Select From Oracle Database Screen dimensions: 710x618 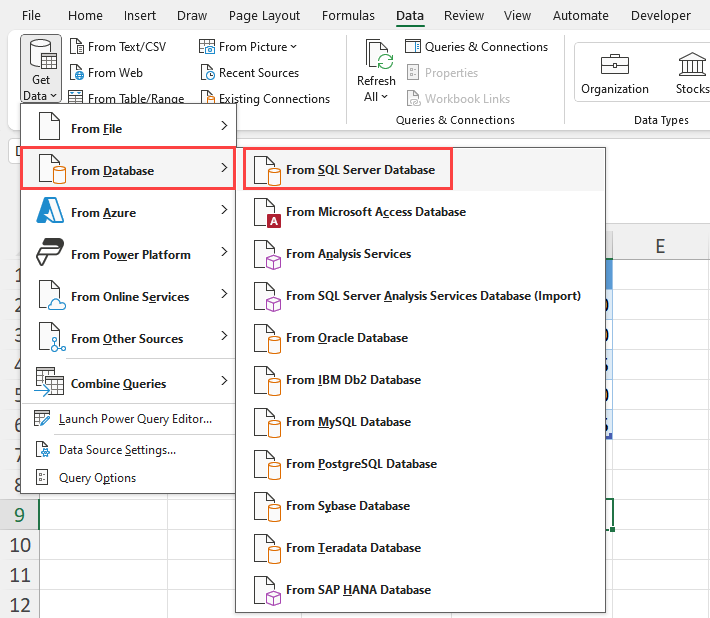[420, 338]
